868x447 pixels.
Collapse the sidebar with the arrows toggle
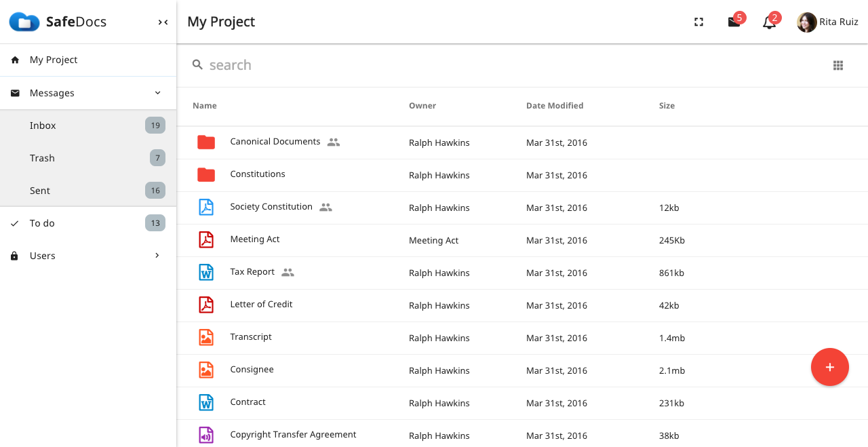(x=163, y=22)
